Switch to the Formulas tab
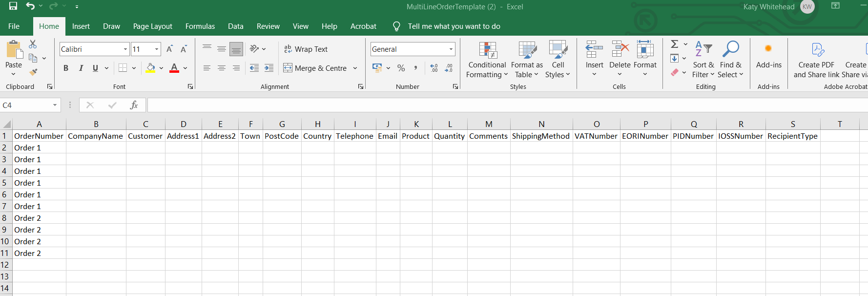Viewport: 868px width, 296px height. [200, 26]
